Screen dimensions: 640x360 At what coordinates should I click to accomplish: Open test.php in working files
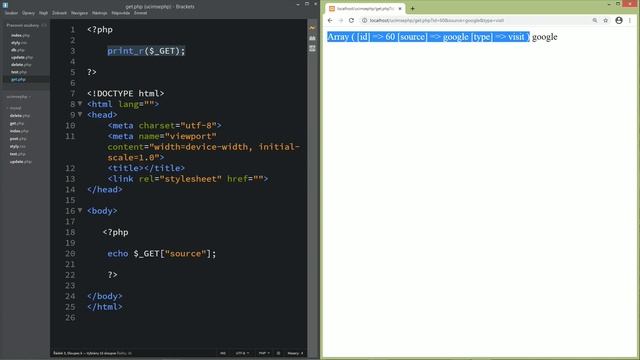(18, 72)
